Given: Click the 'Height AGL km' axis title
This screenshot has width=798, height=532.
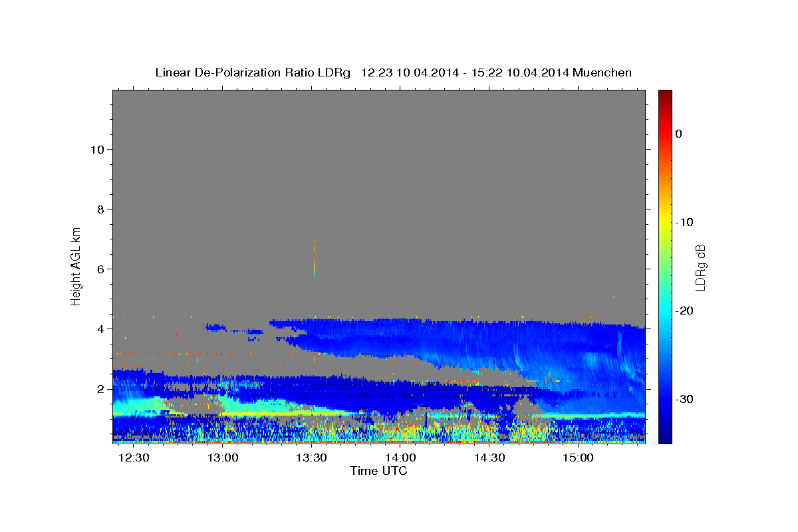Looking at the screenshot, I should click(x=76, y=265).
